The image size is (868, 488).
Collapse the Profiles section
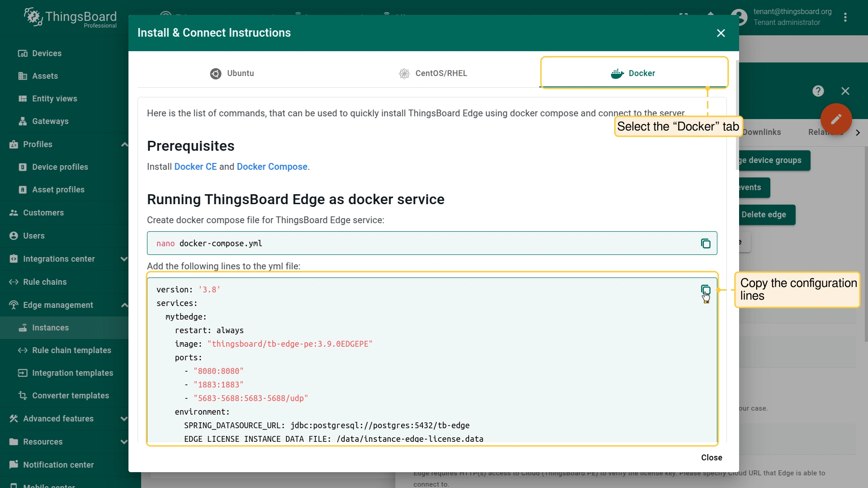pos(124,144)
